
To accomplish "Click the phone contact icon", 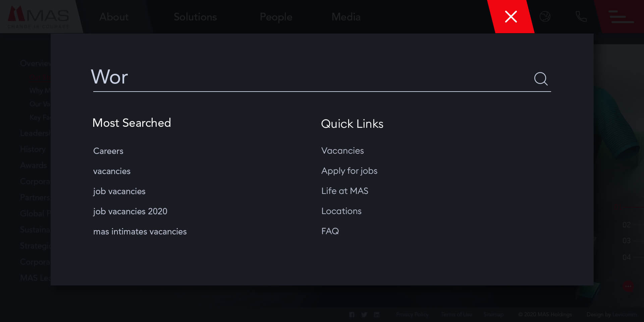I will point(581,16).
